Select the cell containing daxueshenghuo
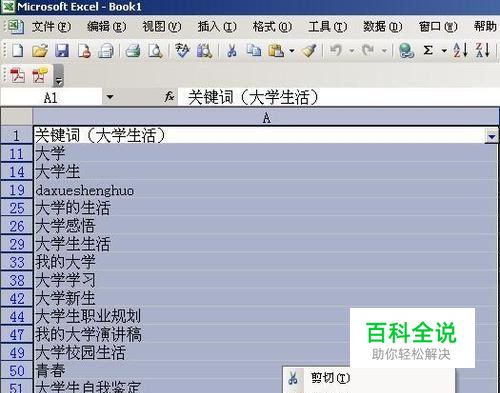500x393 pixels. coord(265,190)
